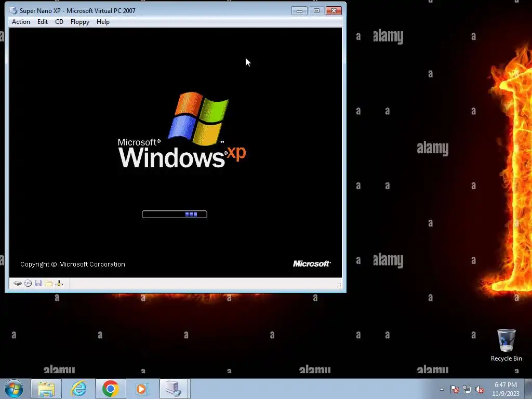The width and height of the screenshot is (532, 399).
Task: Open Windows Media Player from the taskbar
Action: [141, 389]
